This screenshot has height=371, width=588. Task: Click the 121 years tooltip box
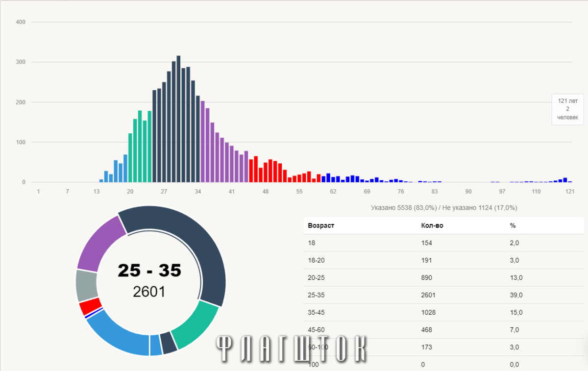pos(567,109)
